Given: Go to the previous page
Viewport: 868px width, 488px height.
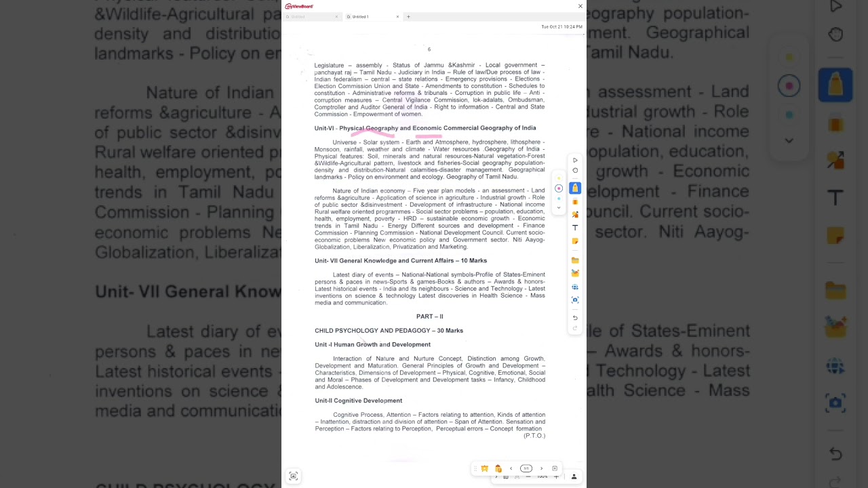Looking at the screenshot, I should pos(511,468).
